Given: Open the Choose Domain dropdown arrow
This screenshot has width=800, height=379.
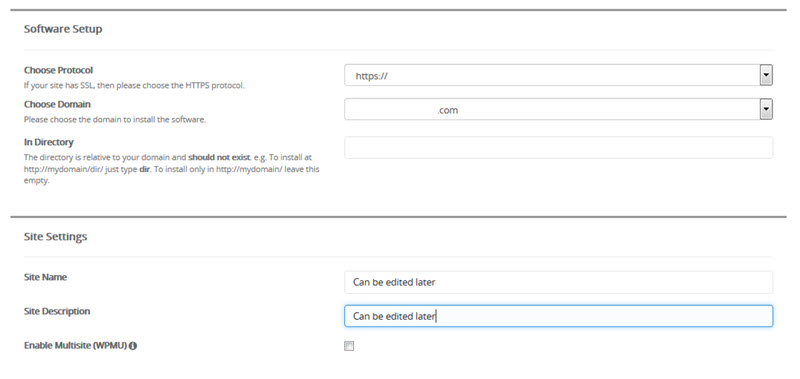Looking at the screenshot, I should coord(766,109).
